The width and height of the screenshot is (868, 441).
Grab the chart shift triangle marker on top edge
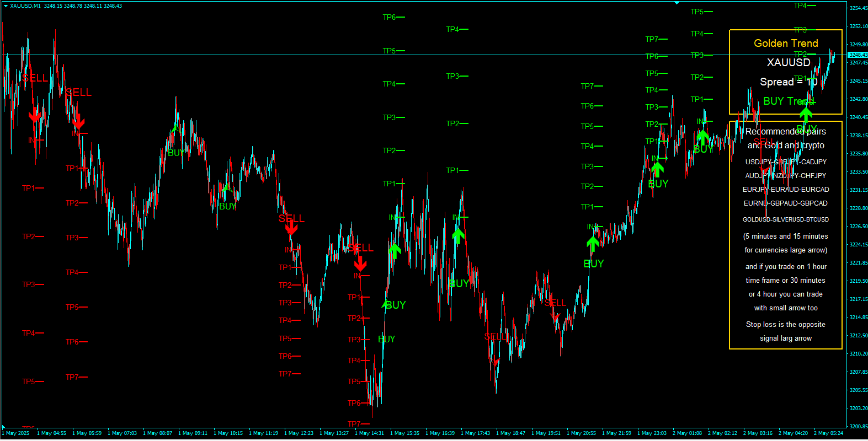point(677,3)
